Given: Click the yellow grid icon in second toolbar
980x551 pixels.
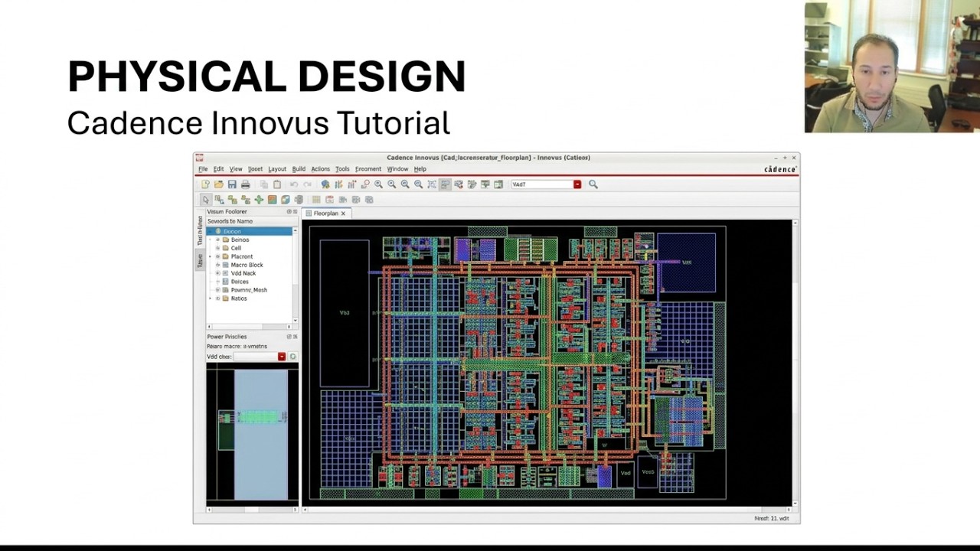Looking at the screenshot, I should (x=316, y=200).
